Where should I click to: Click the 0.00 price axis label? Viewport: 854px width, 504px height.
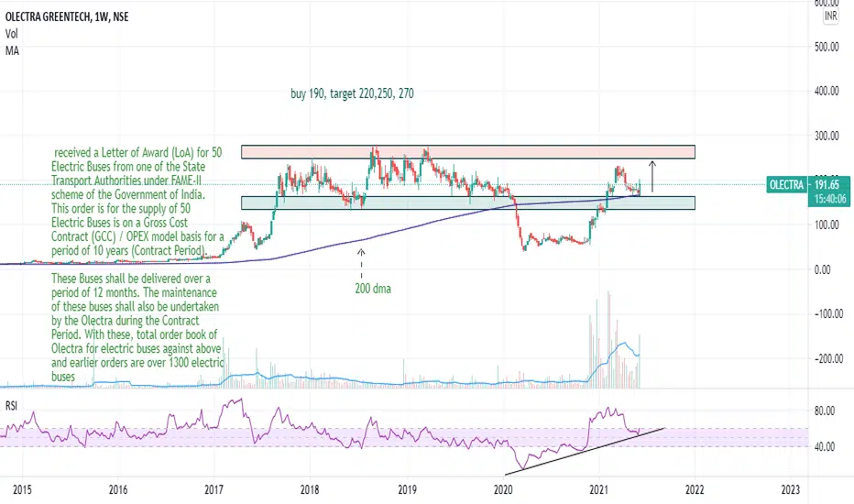[x=823, y=269]
